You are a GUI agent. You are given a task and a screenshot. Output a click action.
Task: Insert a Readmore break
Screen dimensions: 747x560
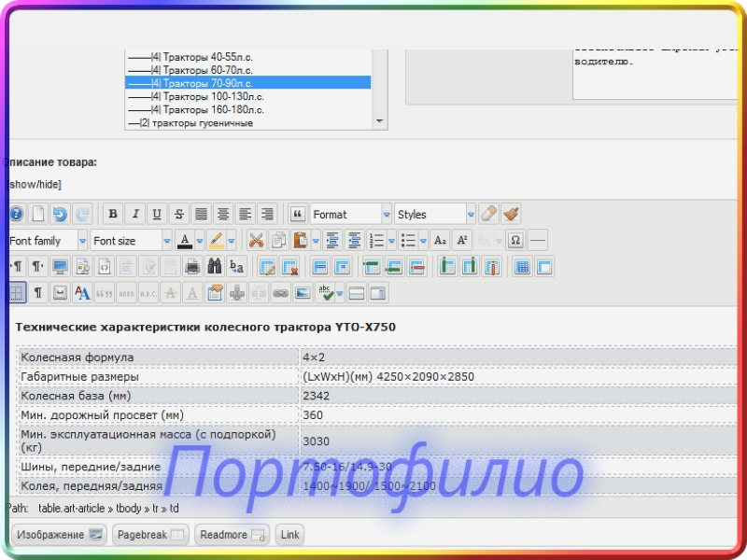232,535
